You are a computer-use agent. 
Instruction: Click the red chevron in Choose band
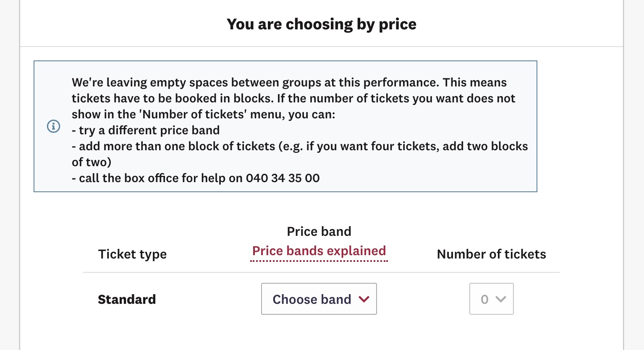364,299
